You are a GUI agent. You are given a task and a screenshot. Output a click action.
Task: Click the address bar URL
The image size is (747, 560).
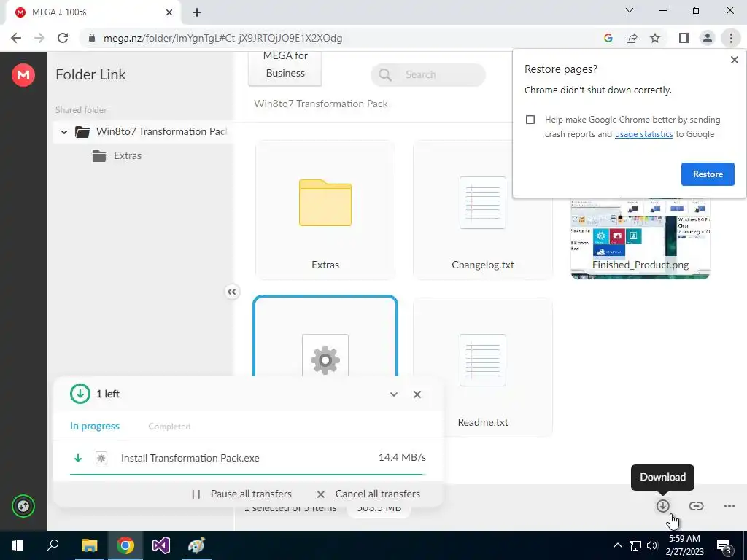(x=222, y=38)
